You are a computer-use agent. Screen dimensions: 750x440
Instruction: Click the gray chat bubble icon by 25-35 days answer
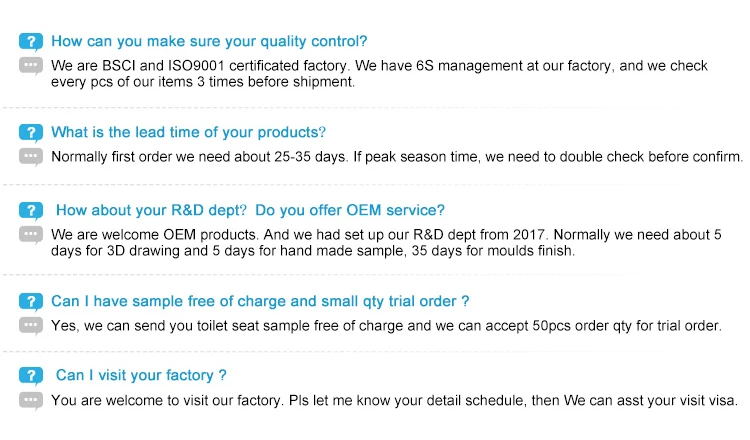click(x=31, y=157)
